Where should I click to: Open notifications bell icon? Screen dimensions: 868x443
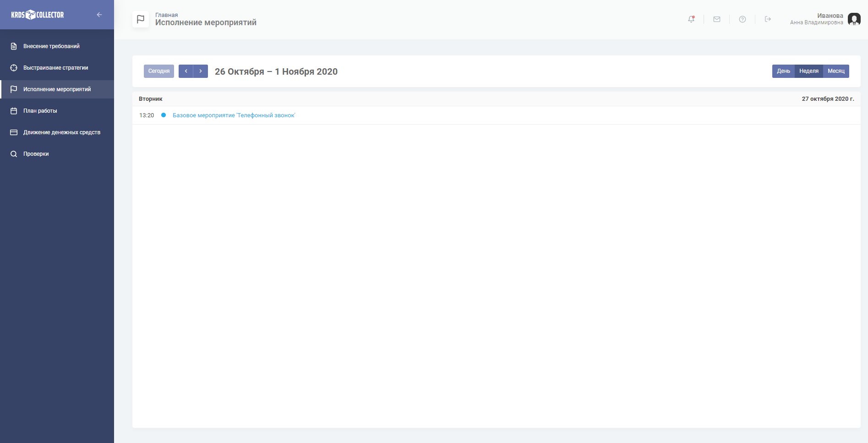point(691,19)
